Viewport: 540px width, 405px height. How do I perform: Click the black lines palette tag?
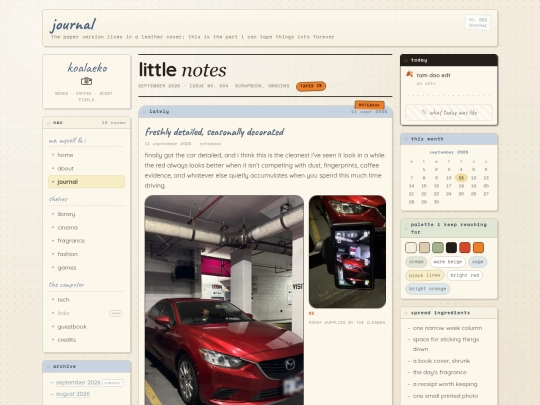425,275
